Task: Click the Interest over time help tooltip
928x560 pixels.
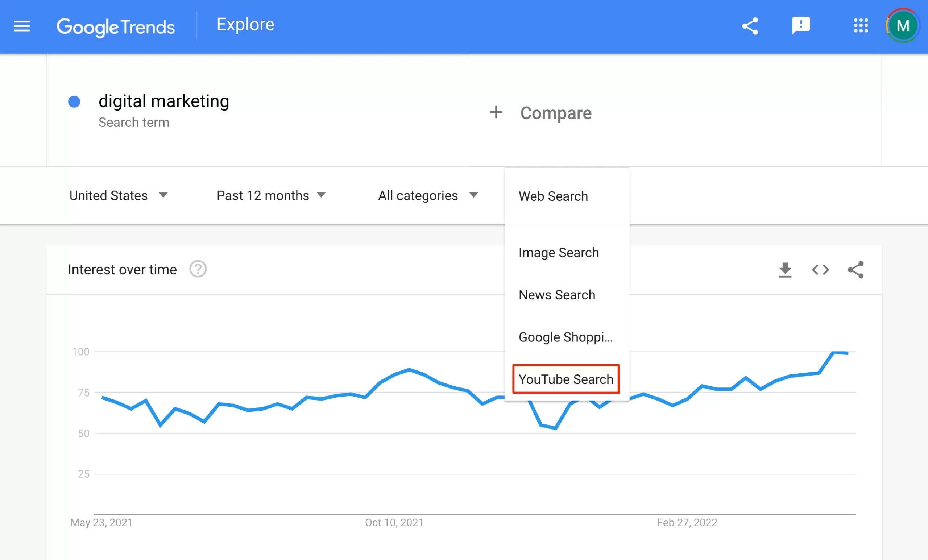Action: point(199,269)
